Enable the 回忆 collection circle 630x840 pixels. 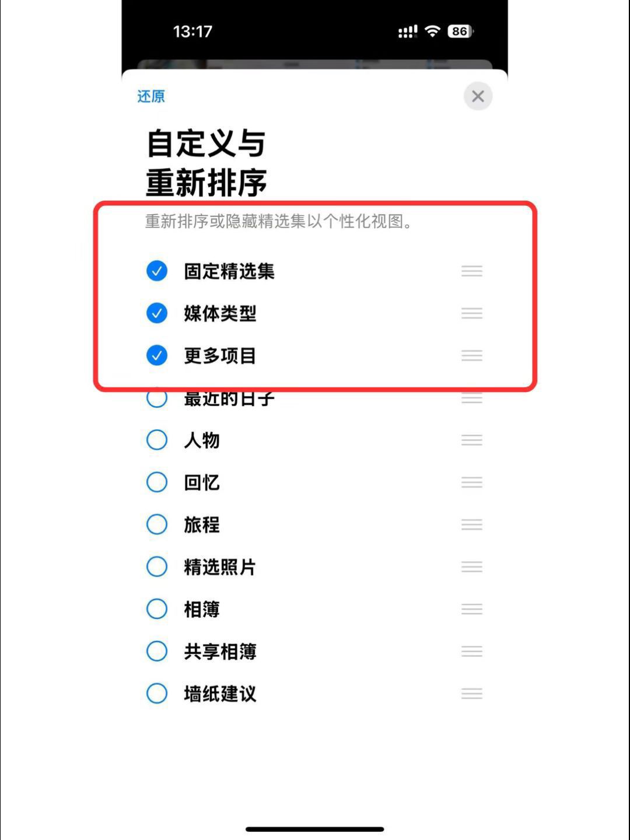pyautogui.click(x=157, y=482)
